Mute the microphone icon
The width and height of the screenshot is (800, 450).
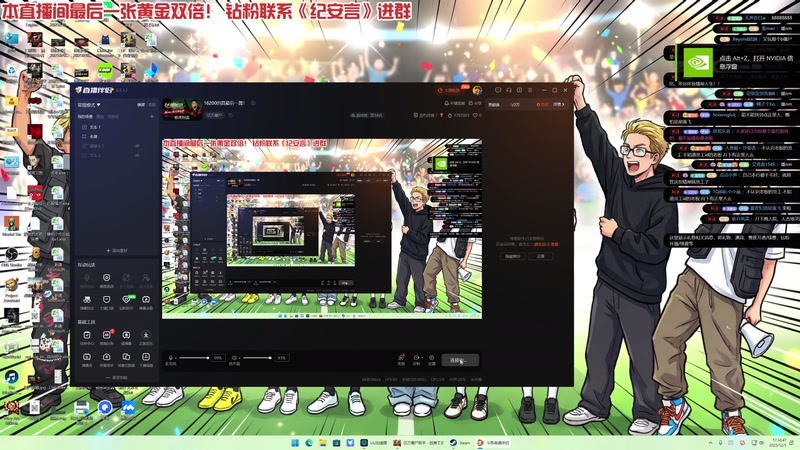[x=170, y=358]
